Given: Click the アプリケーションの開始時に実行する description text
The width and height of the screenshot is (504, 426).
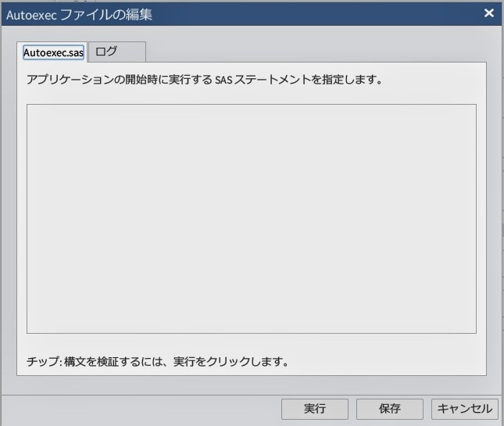Looking at the screenshot, I should tap(205, 80).
